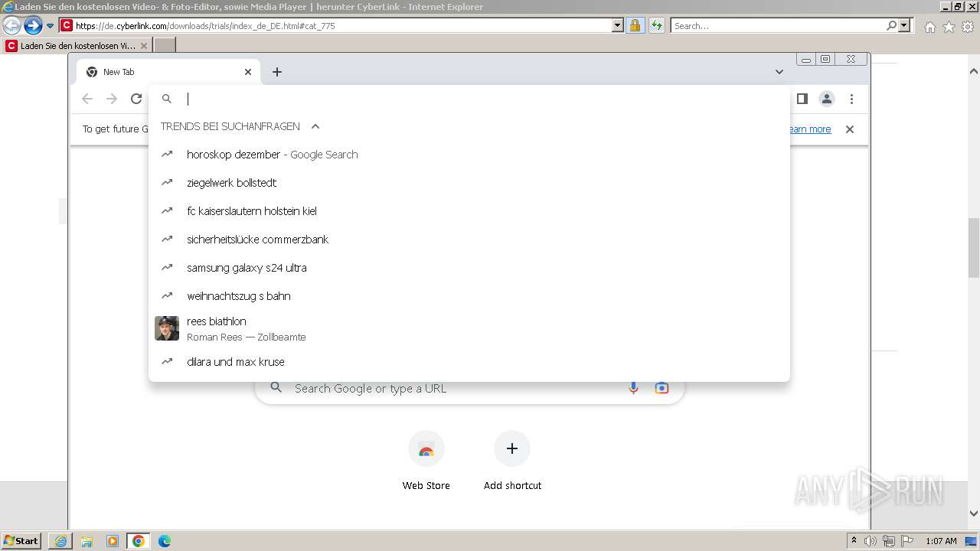Click the Add shortcut button

click(x=512, y=461)
